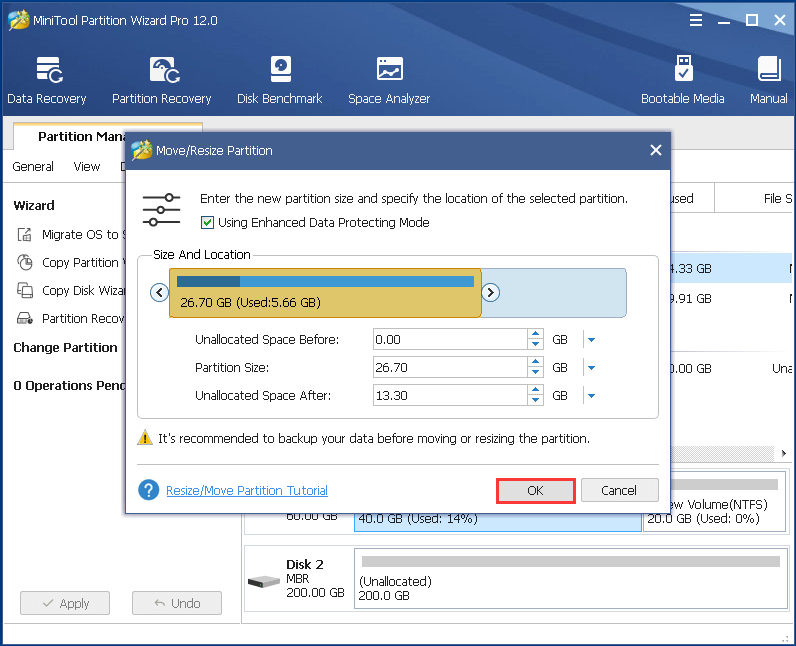
Task: Increase the Partition Size value
Action: (x=536, y=362)
